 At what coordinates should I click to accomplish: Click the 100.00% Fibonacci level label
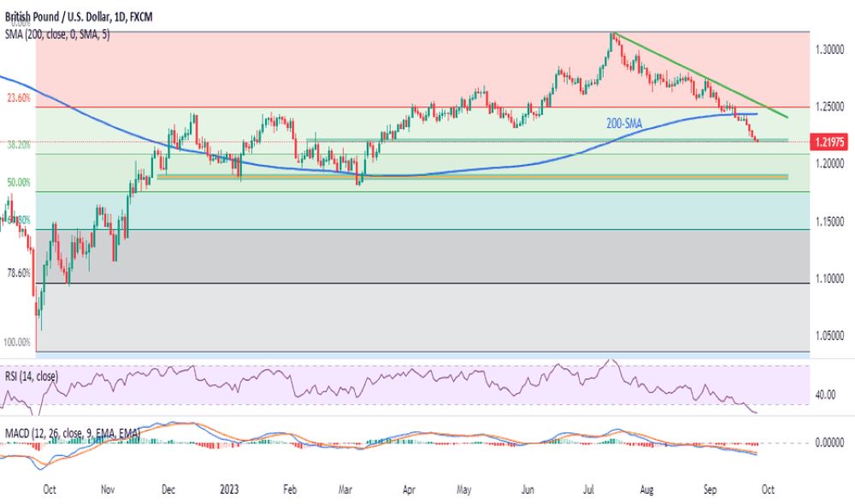17,343
